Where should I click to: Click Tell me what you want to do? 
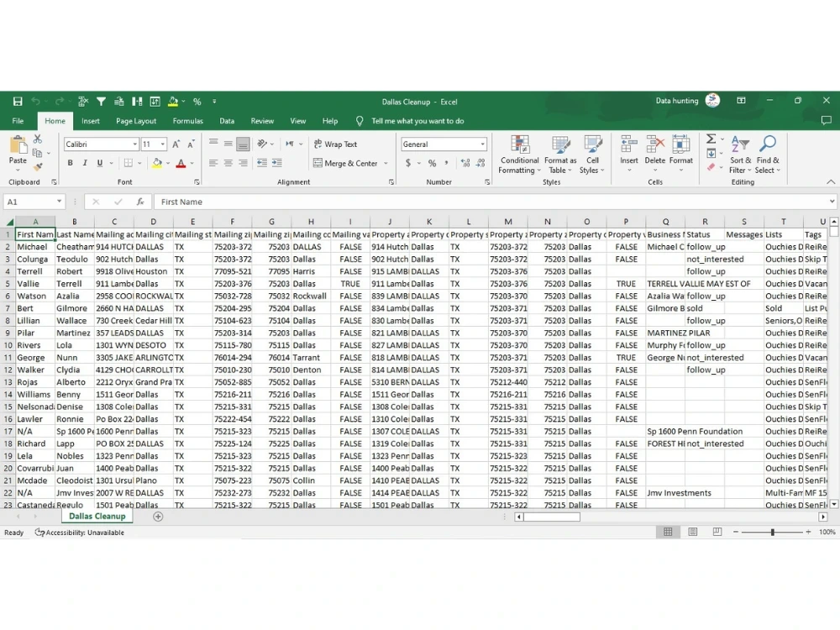click(417, 121)
